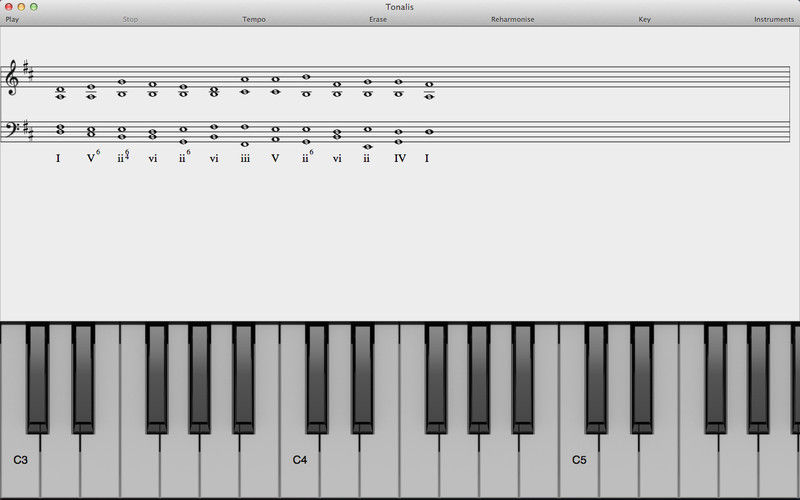Screen dimensions: 800x500
Task: Select the iii chord label
Action: click(245, 158)
